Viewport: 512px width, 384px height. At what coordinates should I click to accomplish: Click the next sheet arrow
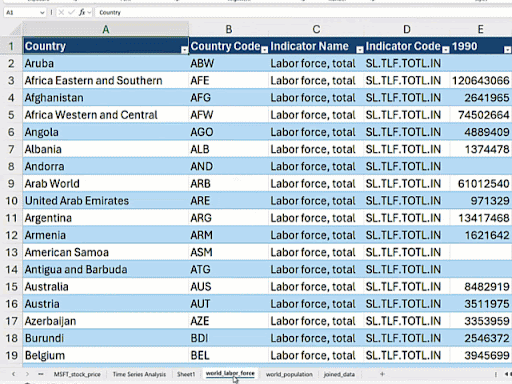(27, 374)
